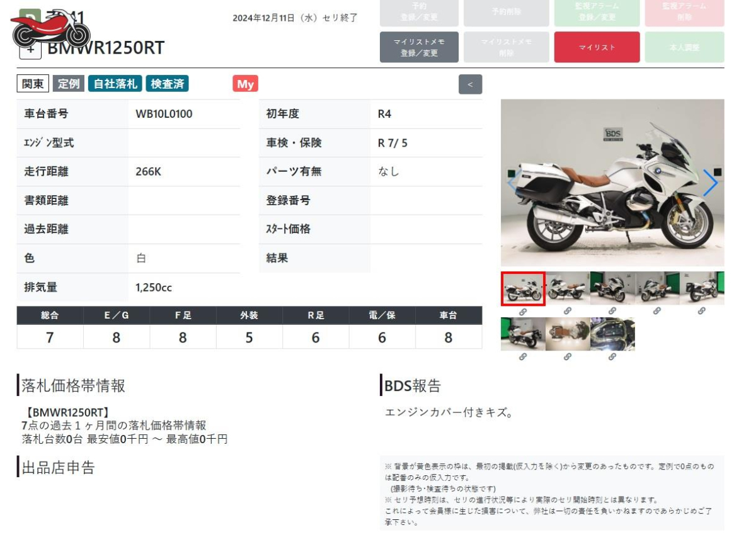The width and height of the screenshot is (756, 559).
Task: Click the 結果 label
Action: [277, 258]
